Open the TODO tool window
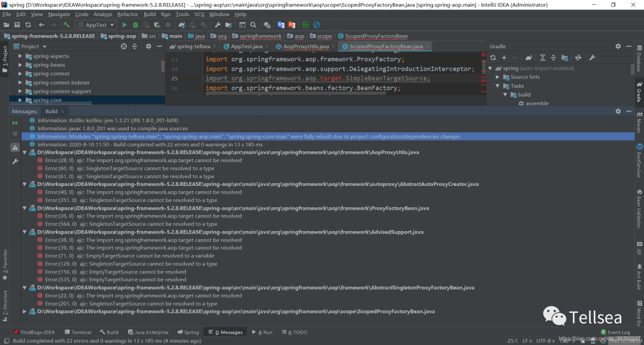The width and height of the screenshot is (644, 345). click(295, 332)
